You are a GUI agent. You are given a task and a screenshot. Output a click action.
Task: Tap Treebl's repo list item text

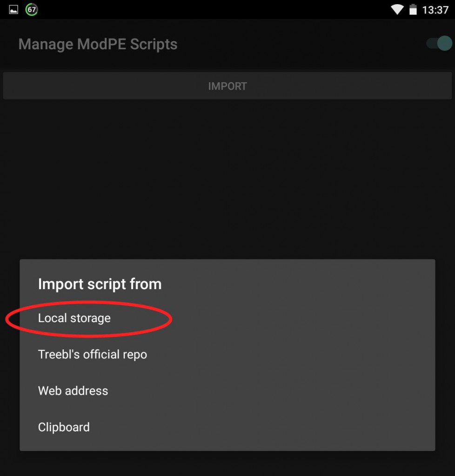click(92, 355)
